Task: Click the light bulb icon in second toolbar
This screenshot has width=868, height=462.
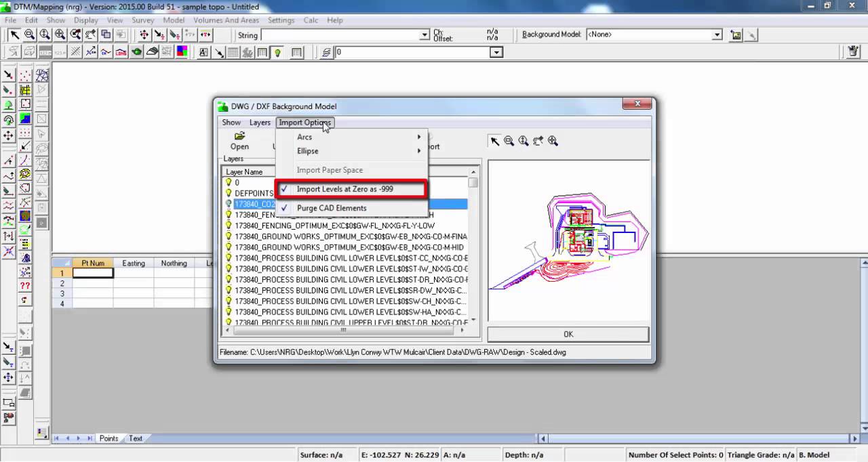Action: 278,52
